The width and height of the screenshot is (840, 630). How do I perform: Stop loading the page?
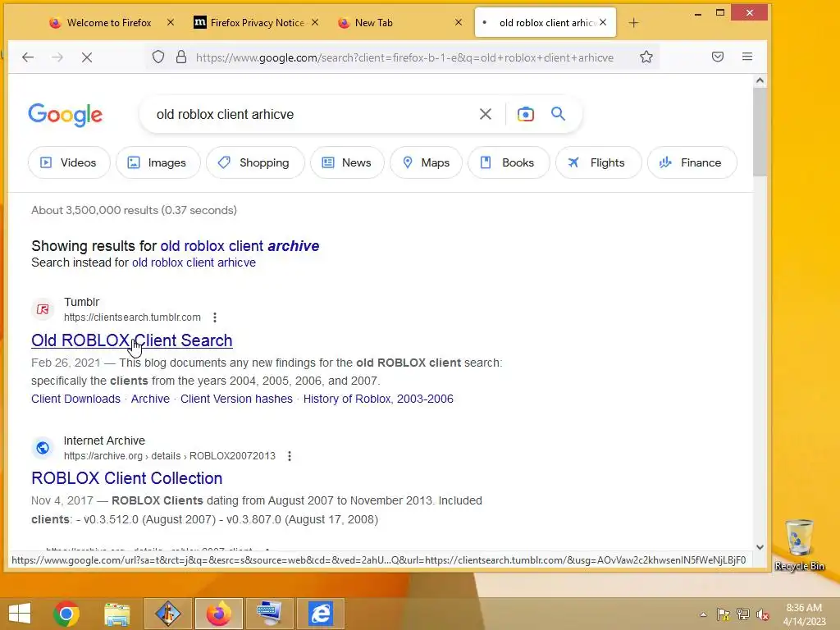coord(87,57)
